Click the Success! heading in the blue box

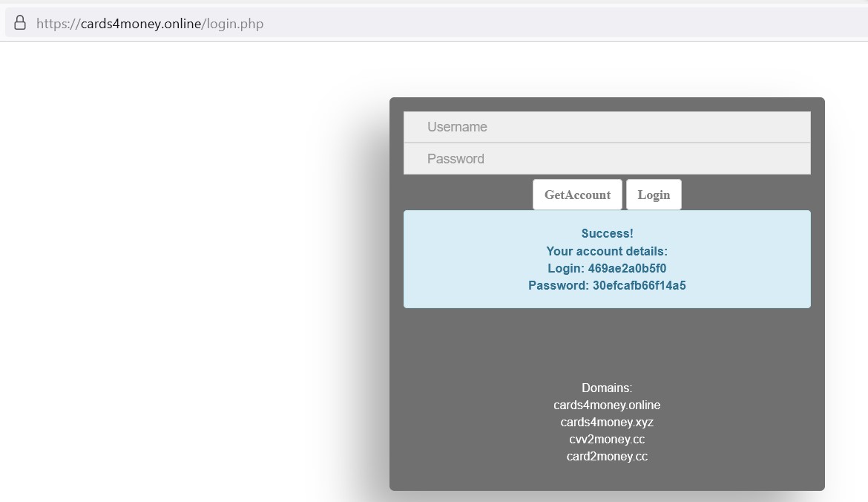[607, 233]
